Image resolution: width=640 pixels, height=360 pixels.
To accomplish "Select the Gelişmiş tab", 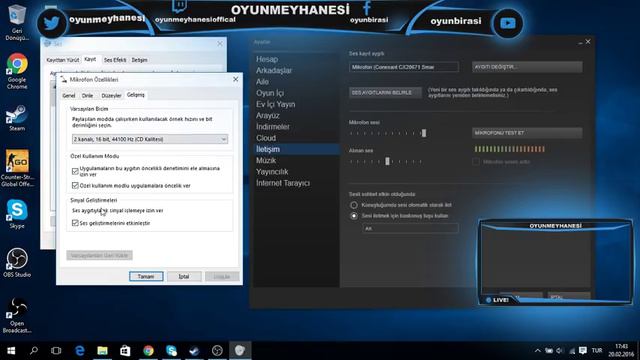I will click(136, 95).
